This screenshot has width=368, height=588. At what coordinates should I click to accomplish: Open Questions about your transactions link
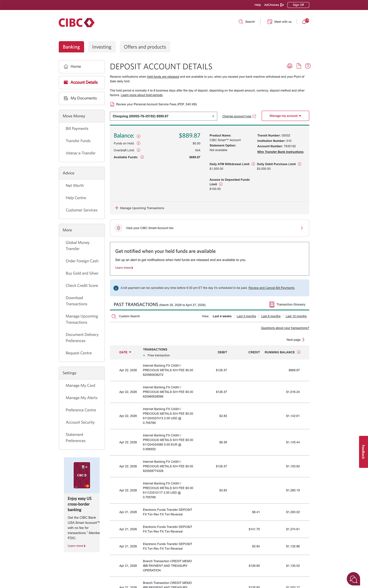pyautogui.click(x=285, y=328)
